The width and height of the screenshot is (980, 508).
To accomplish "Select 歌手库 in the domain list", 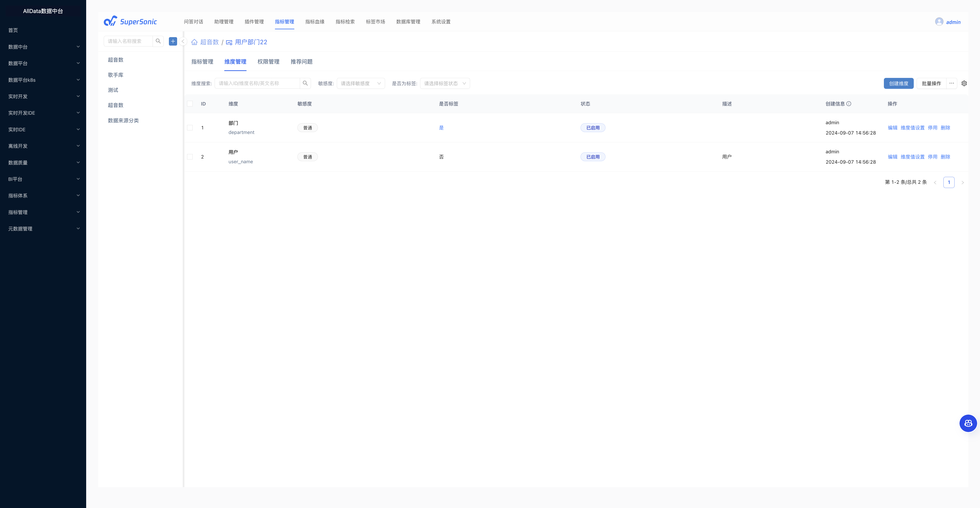I will pos(116,75).
